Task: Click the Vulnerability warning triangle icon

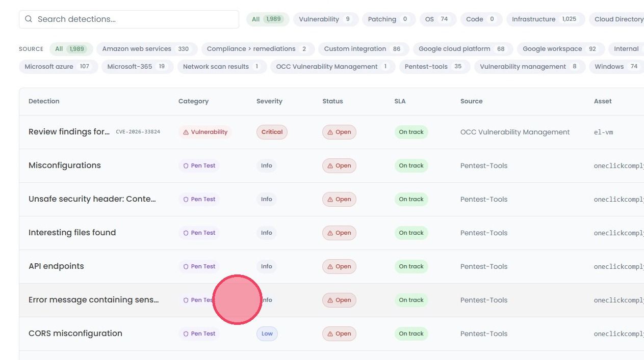Action: pos(186,132)
